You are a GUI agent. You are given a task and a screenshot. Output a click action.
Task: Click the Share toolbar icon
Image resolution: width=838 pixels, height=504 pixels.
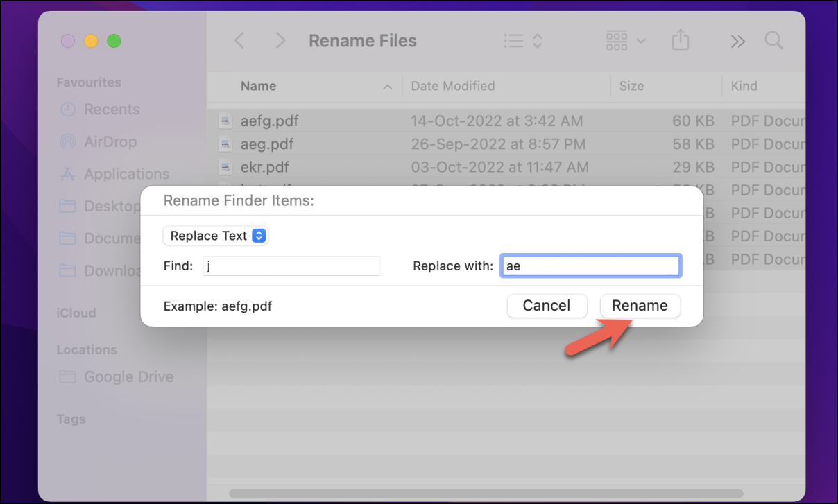[x=681, y=41]
